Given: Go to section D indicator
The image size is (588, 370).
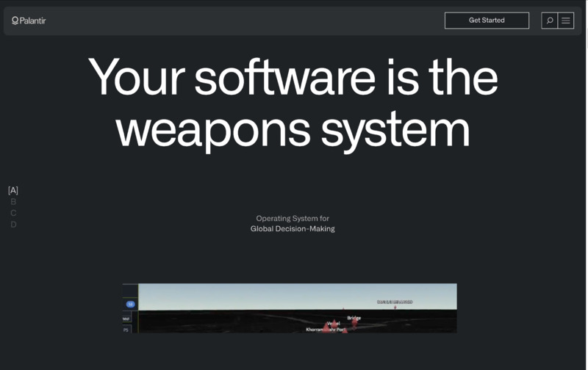Looking at the screenshot, I should tap(13, 225).
